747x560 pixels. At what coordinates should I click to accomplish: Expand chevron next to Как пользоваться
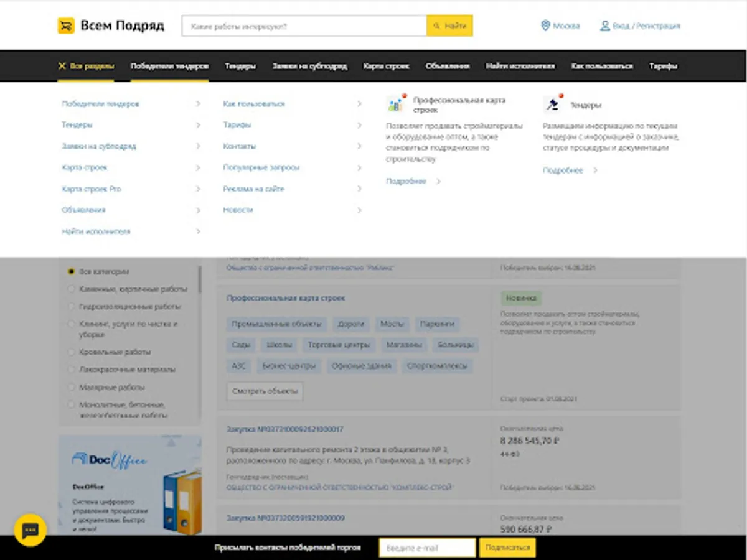(359, 104)
